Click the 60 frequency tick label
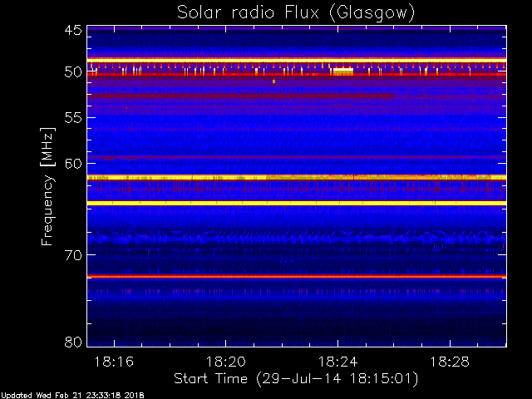532x399 pixels. pyautogui.click(x=73, y=164)
